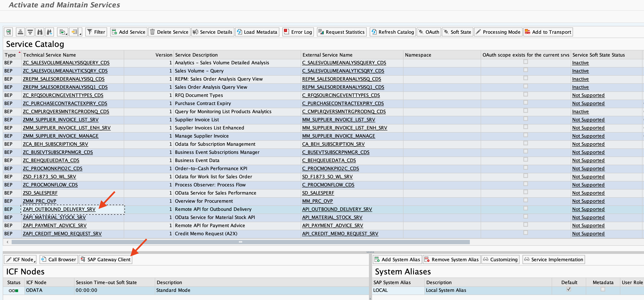Toggle OAuth checkbox for ZC_SALESVOLUMEANALYSISQUERY_CDS row
644x300 pixels.
pos(525,62)
